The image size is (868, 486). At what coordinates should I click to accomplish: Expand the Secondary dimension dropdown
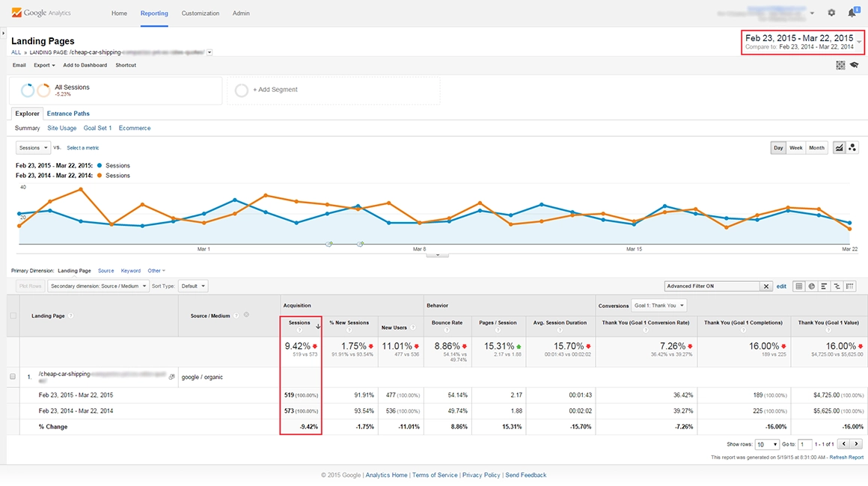[x=98, y=286]
